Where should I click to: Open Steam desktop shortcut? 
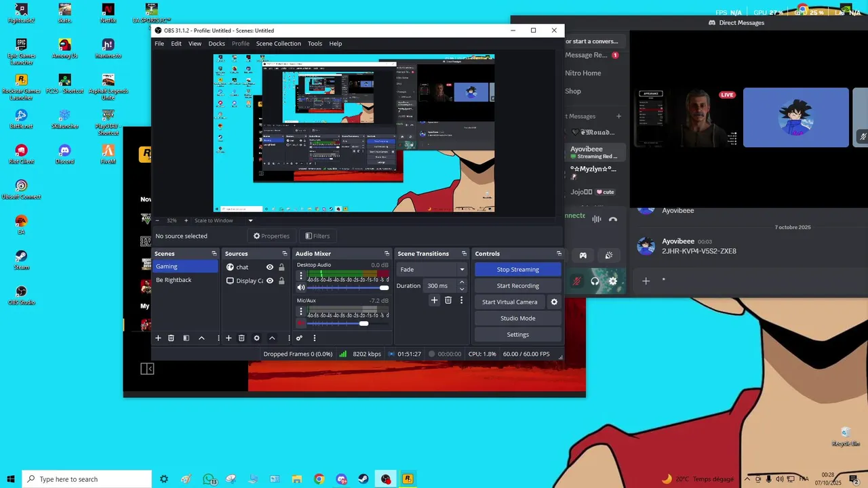click(x=21, y=259)
